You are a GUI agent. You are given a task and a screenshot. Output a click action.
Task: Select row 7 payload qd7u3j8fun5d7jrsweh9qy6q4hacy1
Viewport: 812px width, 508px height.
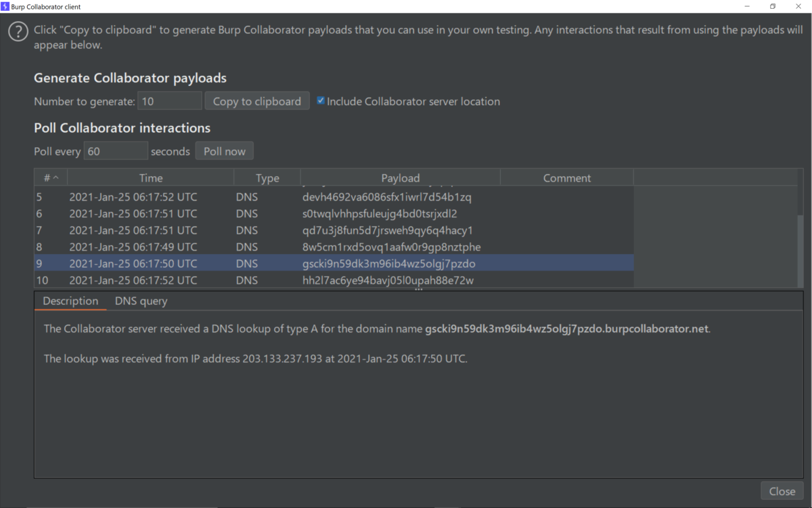point(388,230)
